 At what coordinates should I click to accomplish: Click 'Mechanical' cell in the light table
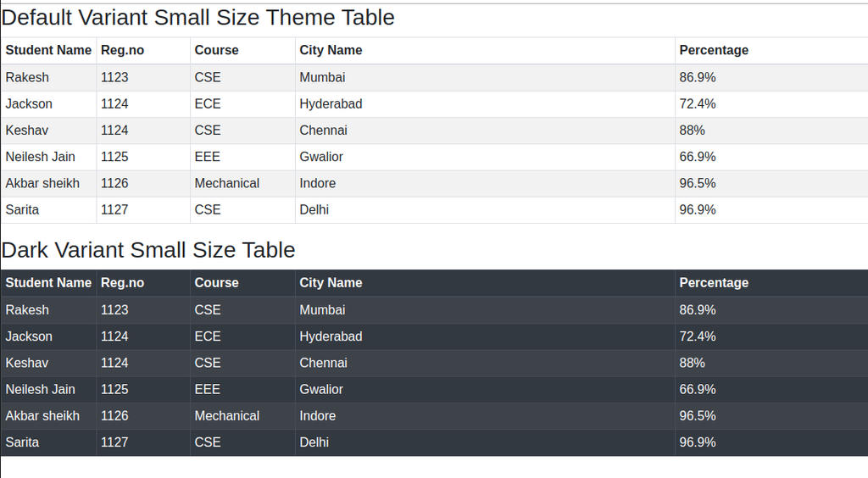coord(227,183)
